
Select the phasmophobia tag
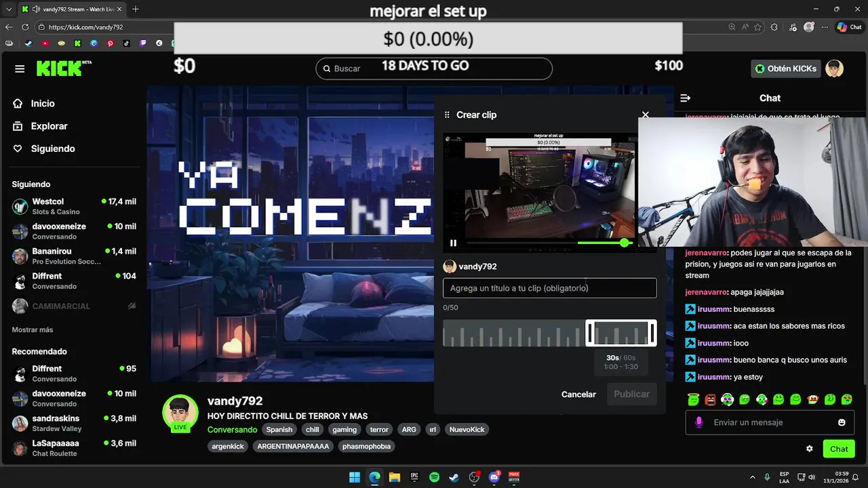coord(367,447)
